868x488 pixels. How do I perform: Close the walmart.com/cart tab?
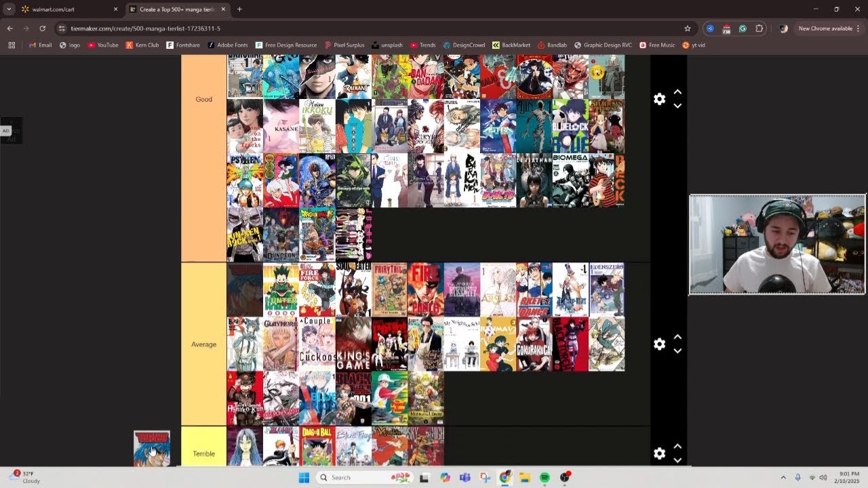click(115, 9)
